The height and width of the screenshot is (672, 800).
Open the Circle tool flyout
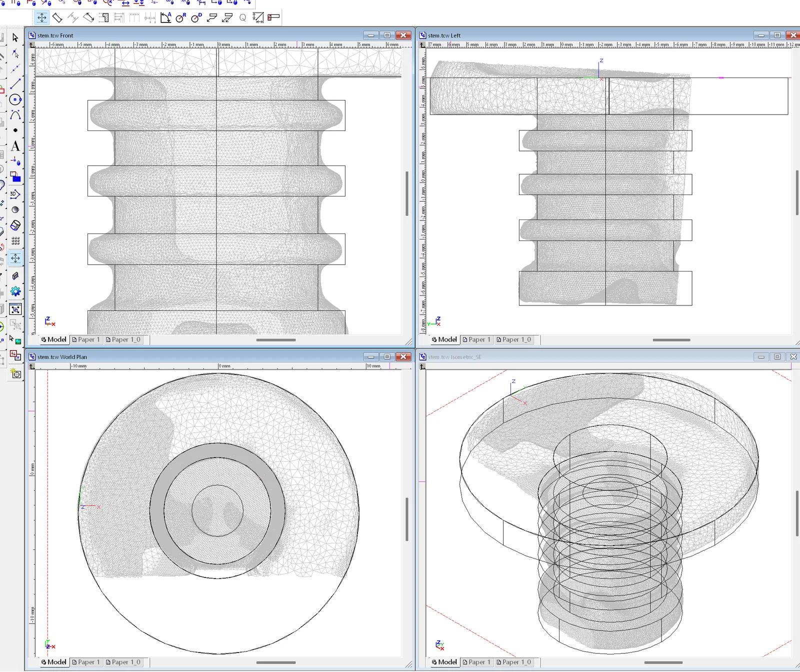[x=15, y=99]
